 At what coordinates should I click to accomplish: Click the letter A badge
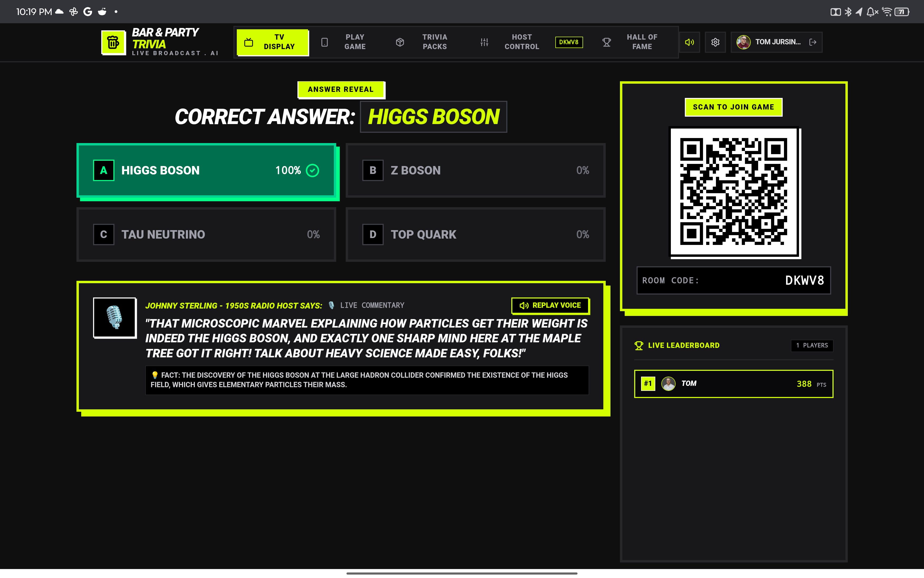click(104, 170)
